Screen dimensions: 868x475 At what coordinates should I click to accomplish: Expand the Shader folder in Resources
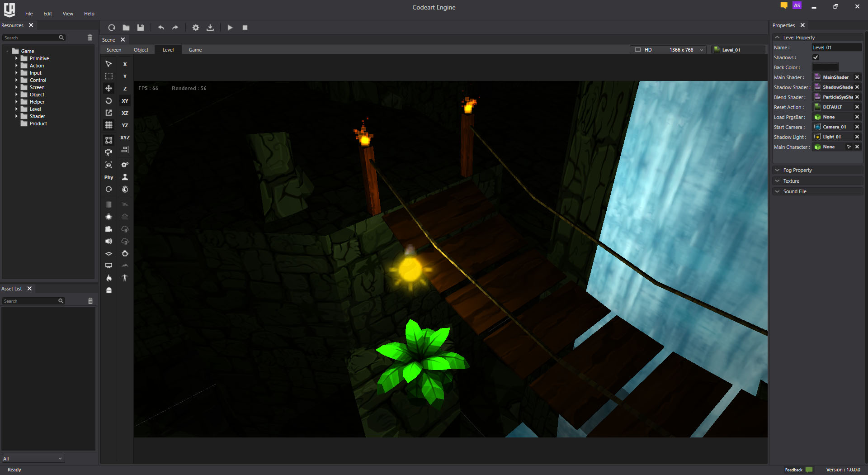pos(16,116)
